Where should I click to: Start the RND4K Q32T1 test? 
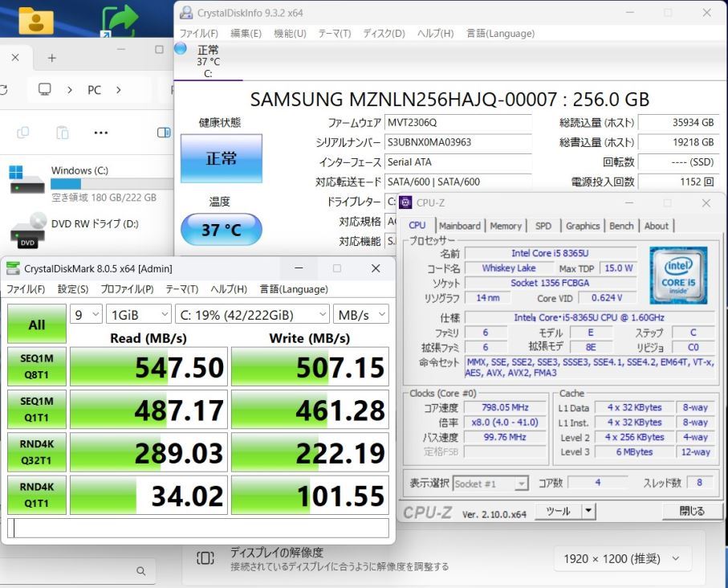coord(37,451)
